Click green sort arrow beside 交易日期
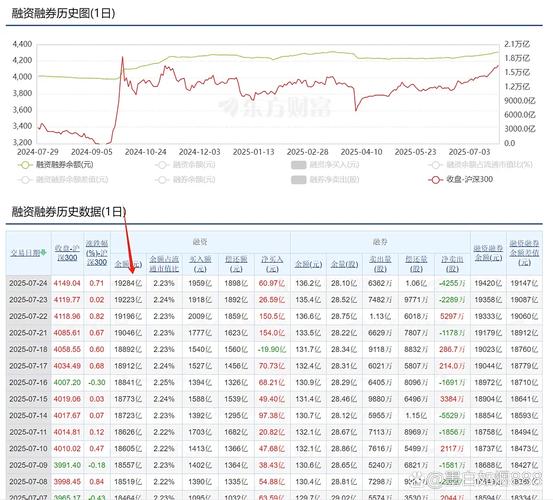The height and width of the screenshot is (500, 553). [x=44, y=252]
